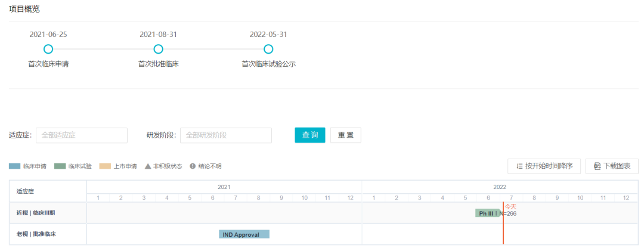Click the exclamation 结论不明 legend icon

193,166
